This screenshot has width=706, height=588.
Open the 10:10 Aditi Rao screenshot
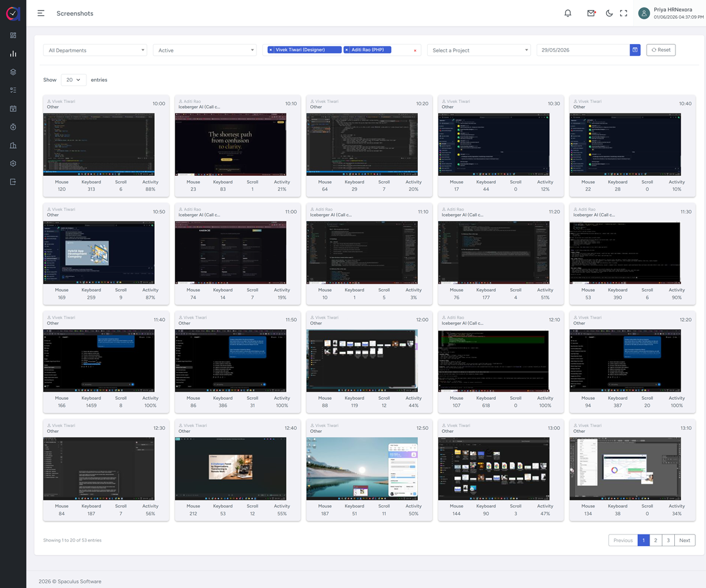231,144
